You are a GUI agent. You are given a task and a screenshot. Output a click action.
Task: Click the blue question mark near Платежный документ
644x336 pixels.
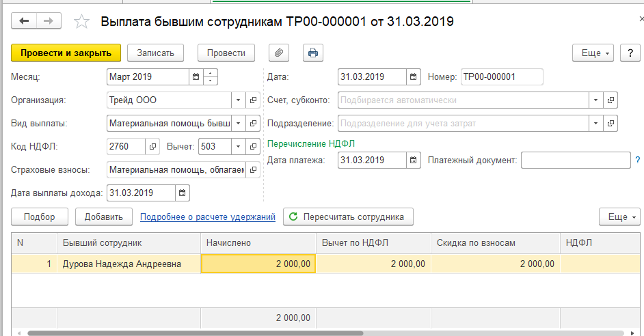point(638,160)
